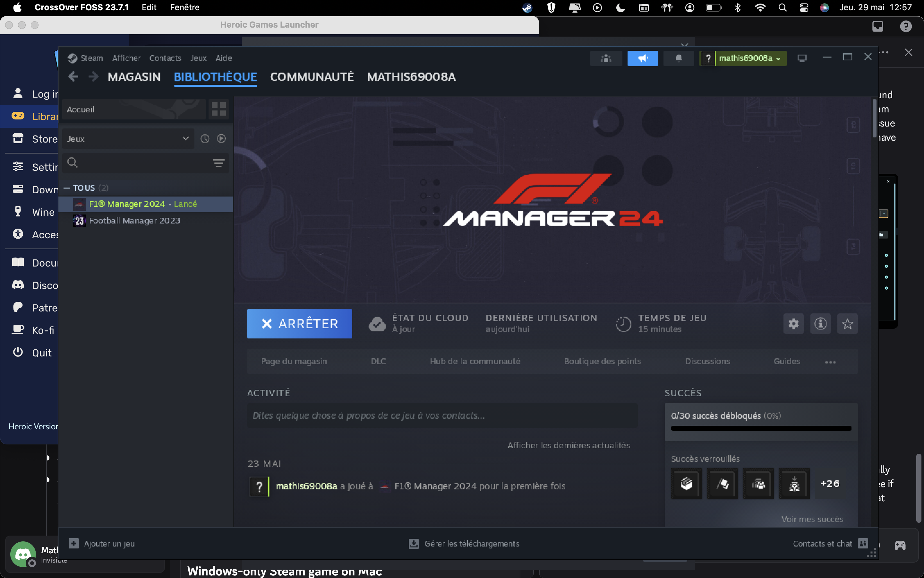Viewport: 924px width, 578px height.
Task: Click the cloud status icon
Action: pyautogui.click(x=377, y=324)
